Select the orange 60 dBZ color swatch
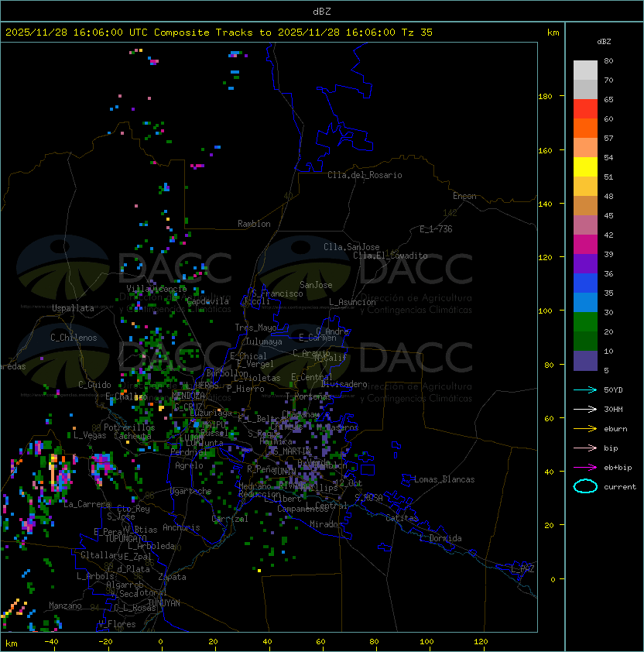This screenshot has width=644, height=652. (x=585, y=129)
